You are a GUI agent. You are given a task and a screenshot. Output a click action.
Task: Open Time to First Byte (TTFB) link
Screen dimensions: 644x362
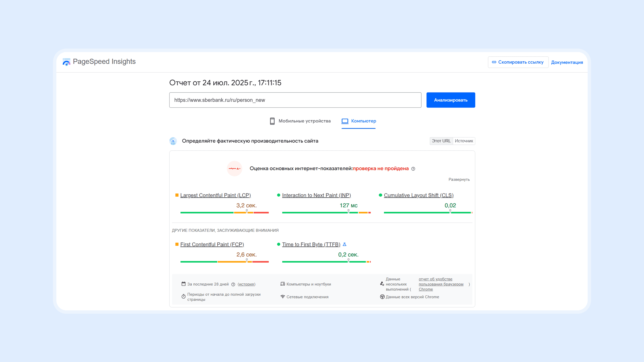[x=311, y=245]
